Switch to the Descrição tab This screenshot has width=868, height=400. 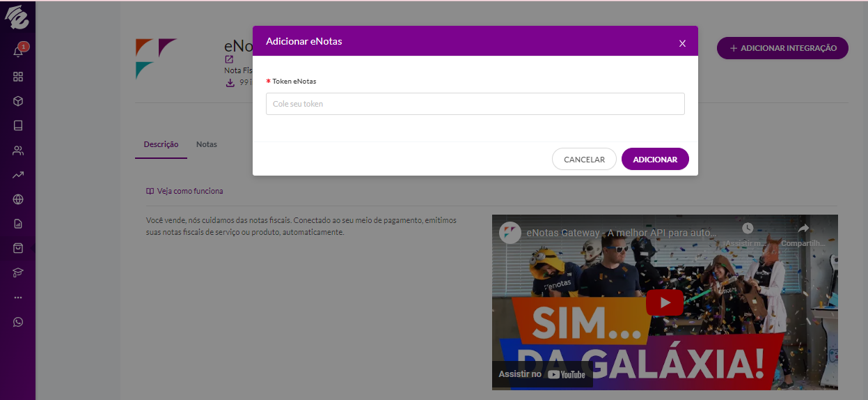161,144
